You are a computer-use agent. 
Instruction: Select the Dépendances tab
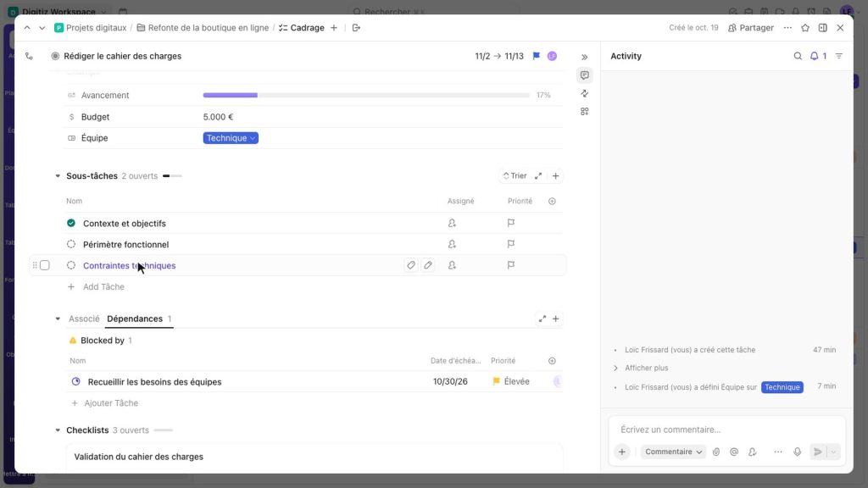[x=135, y=319]
